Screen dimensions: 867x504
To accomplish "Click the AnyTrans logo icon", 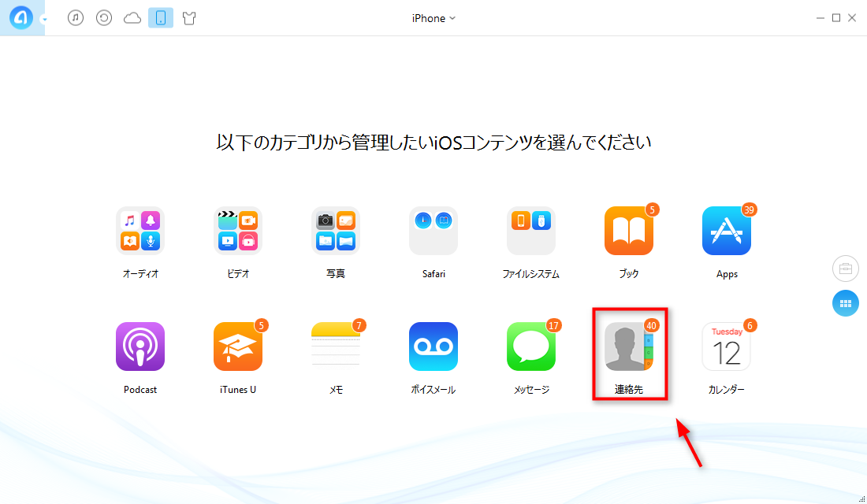I will click(x=21, y=18).
